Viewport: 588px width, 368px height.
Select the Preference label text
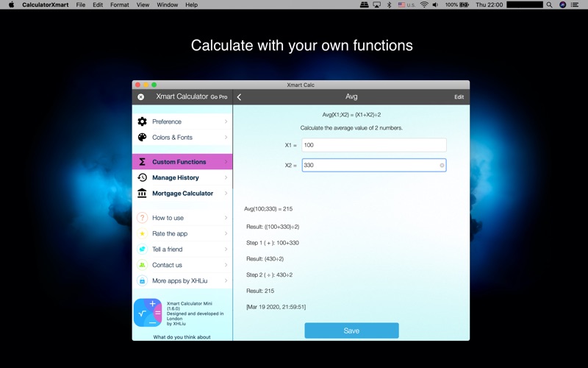167,121
